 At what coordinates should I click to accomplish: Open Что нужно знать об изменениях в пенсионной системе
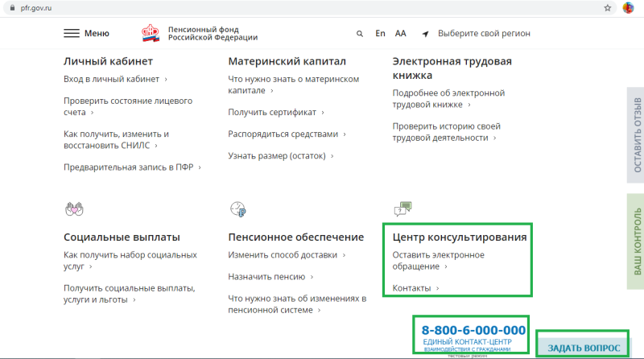(297, 304)
